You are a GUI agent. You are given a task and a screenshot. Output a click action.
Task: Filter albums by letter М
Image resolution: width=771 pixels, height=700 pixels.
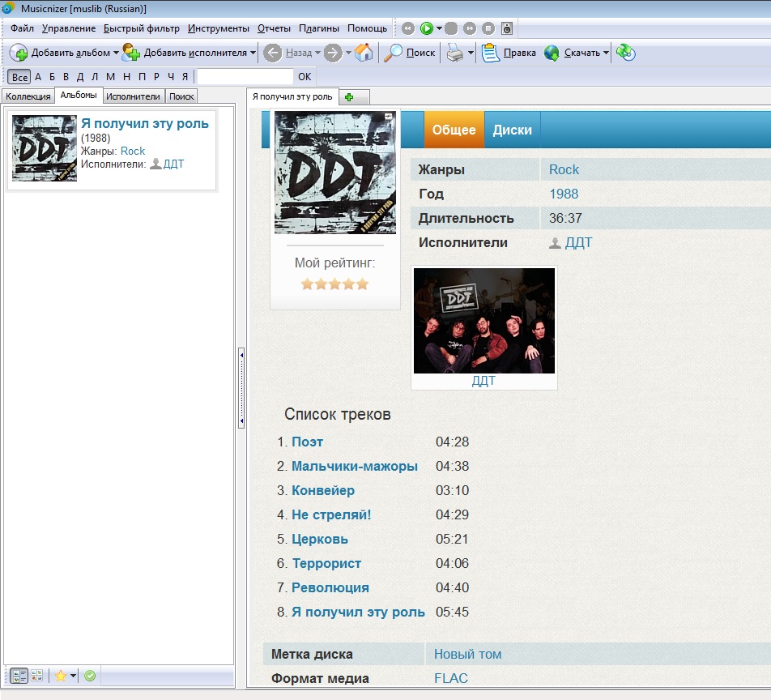110,77
